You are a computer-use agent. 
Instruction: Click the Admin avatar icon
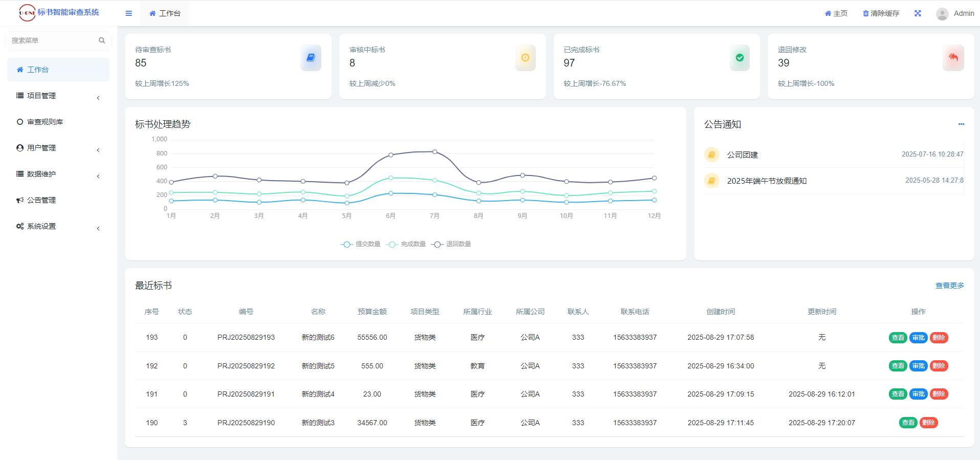[942, 14]
